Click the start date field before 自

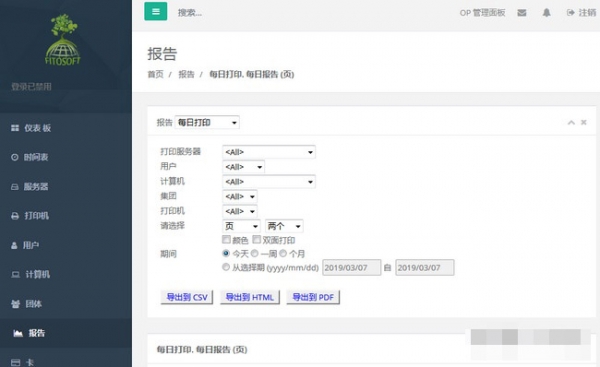pyautogui.click(x=351, y=268)
